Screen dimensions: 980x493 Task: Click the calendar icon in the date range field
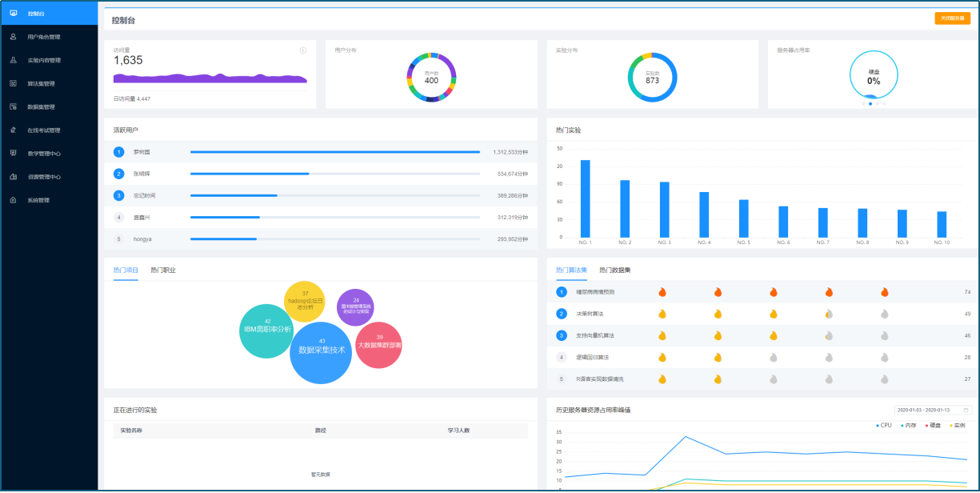966,410
